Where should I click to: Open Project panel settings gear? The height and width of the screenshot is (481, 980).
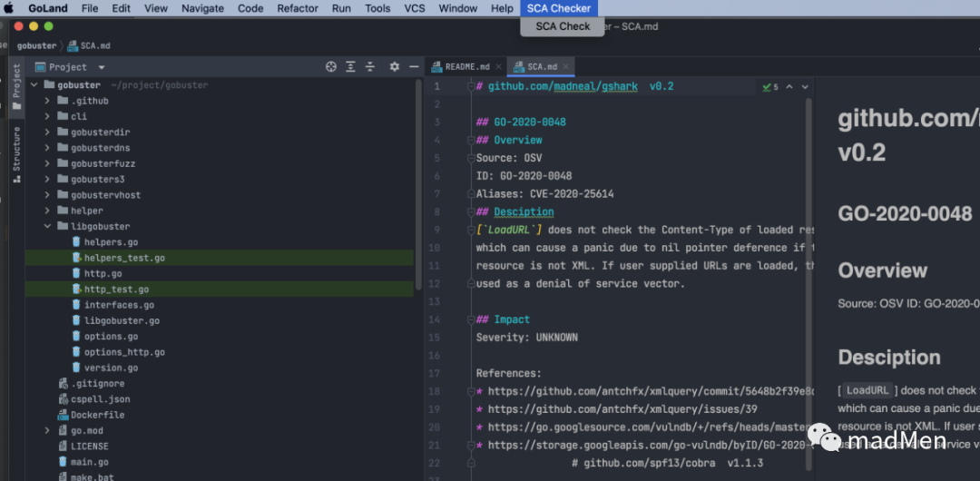pyautogui.click(x=395, y=67)
